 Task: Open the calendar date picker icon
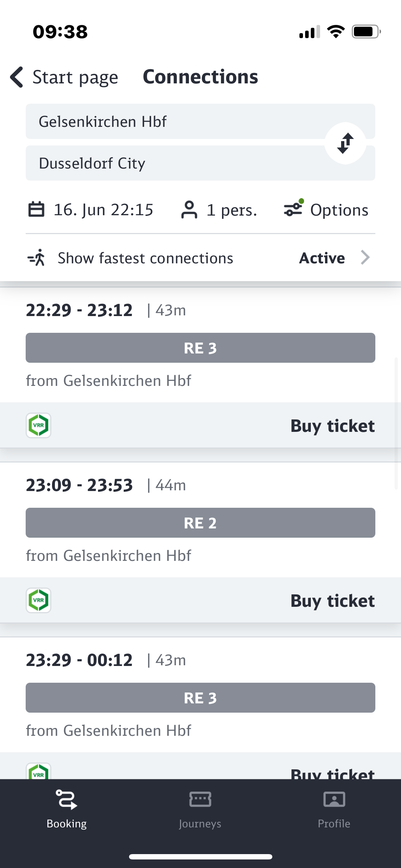tap(36, 210)
